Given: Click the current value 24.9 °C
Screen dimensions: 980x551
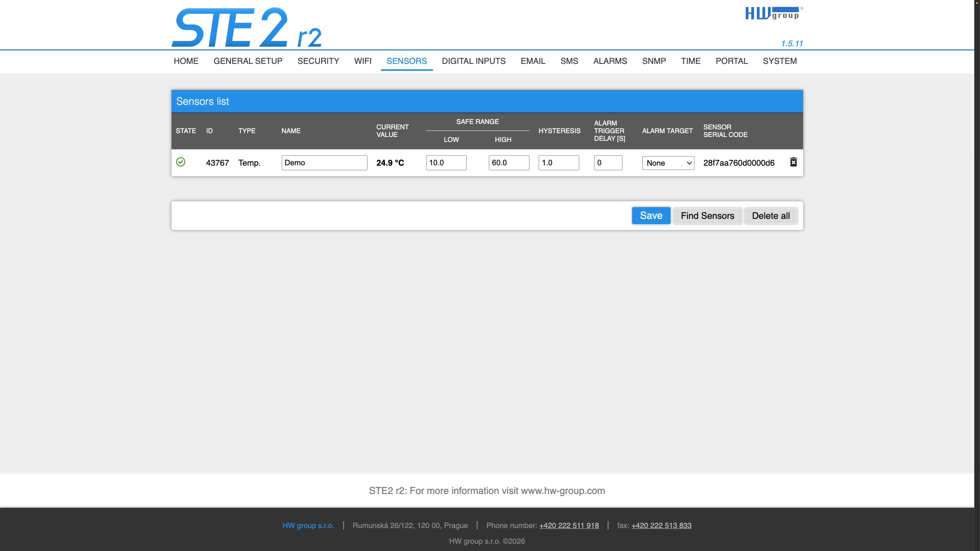Looking at the screenshot, I should pos(390,163).
